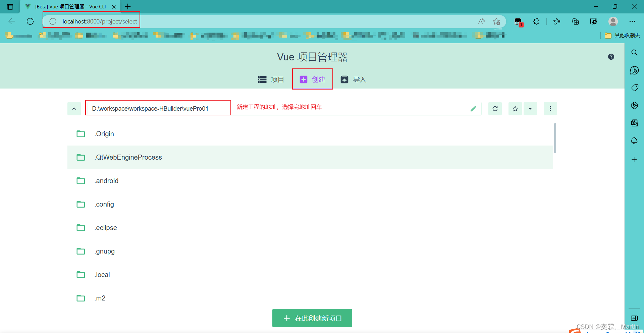Screen dimensions: 644x333
Task: Open a new browser tab
Action: [128, 6]
